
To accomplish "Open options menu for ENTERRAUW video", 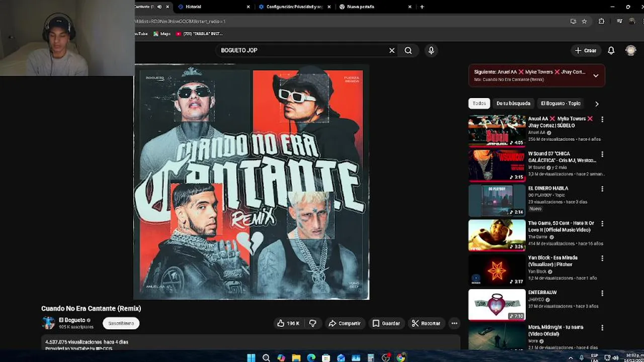I will pyautogui.click(x=602, y=293).
